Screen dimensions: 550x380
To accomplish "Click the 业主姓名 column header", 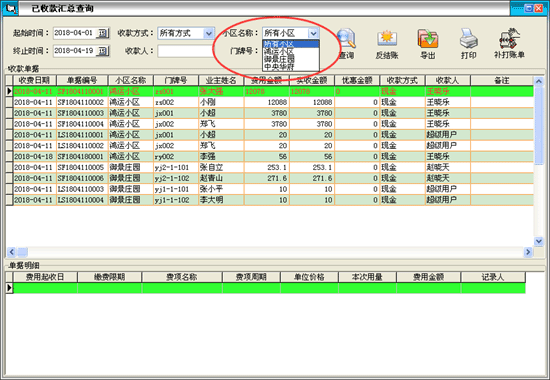I will click(x=221, y=80).
